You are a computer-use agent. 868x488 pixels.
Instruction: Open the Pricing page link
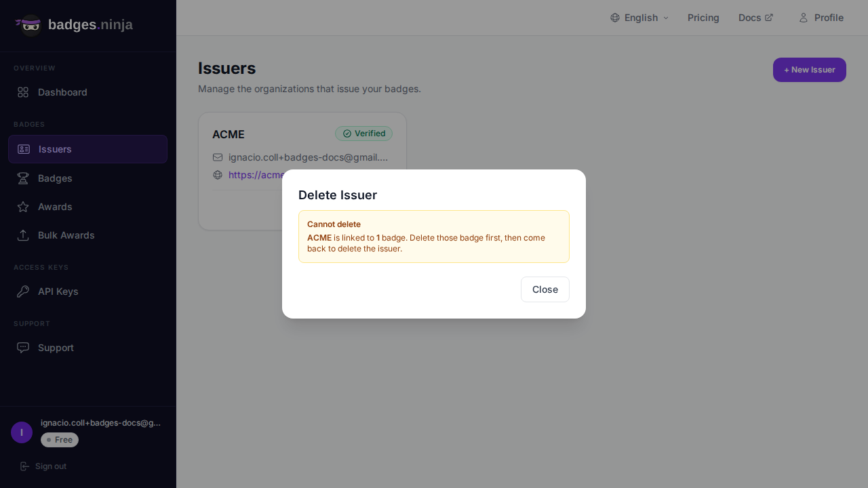[x=703, y=18]
